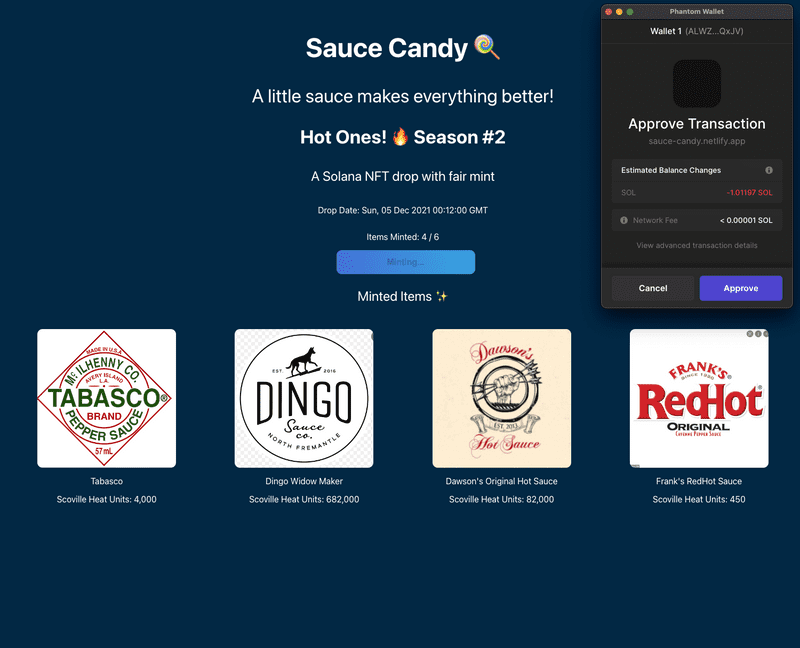Viewport: 800px width, 648px height.
Task: Minimize the Phantom Wallet window
Action: pos(619,12)
